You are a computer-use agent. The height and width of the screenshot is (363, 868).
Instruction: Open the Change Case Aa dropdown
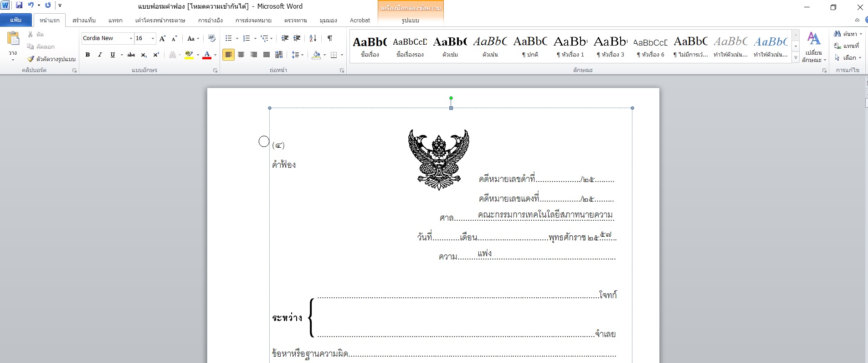pyautogui.click(x=193, y=38)
